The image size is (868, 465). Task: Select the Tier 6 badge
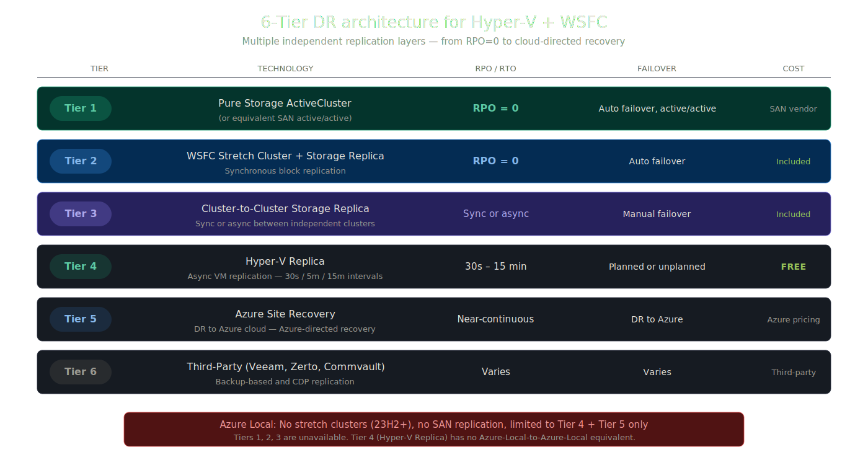[x=81, y=371]
